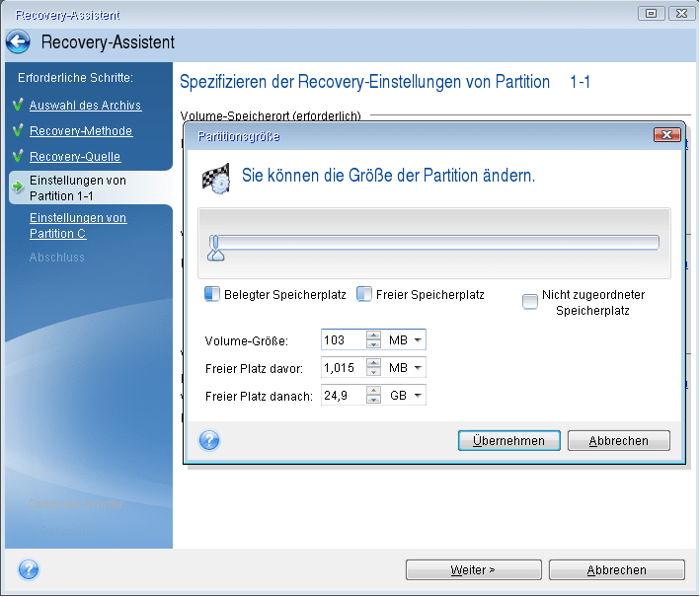Close the Partitionsgröße dialog with X
The width and height of the screenshot is (700, 597).
pos(667,135)
